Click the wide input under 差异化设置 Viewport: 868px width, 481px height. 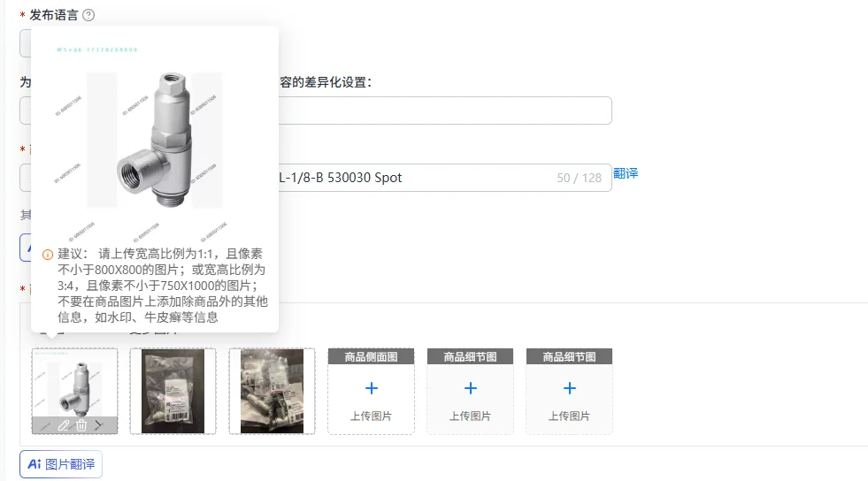(x=316, y=111)
